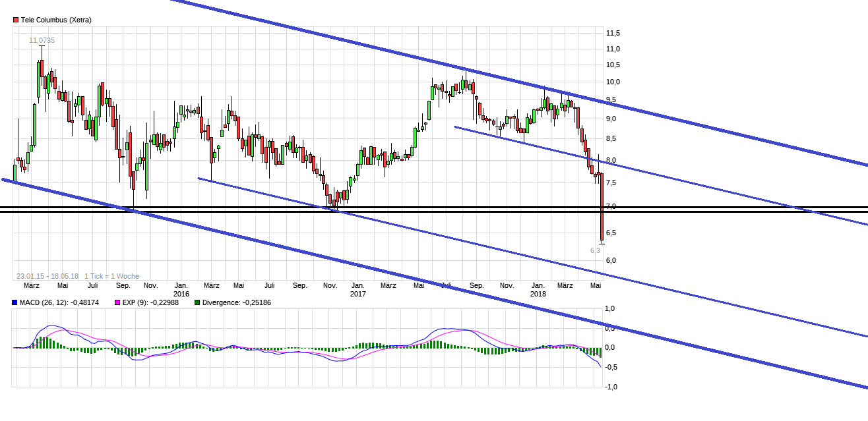Click the 9,0 price axis value

[610, 119]
